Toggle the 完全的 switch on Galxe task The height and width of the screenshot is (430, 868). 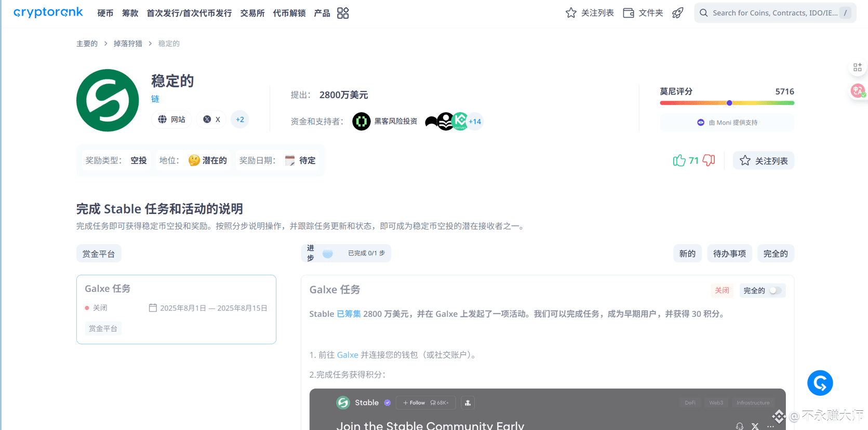774,290
